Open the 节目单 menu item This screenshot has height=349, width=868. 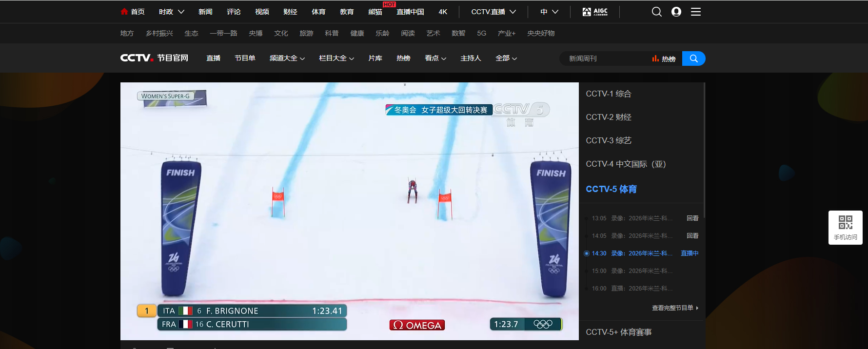click(245, 58)
